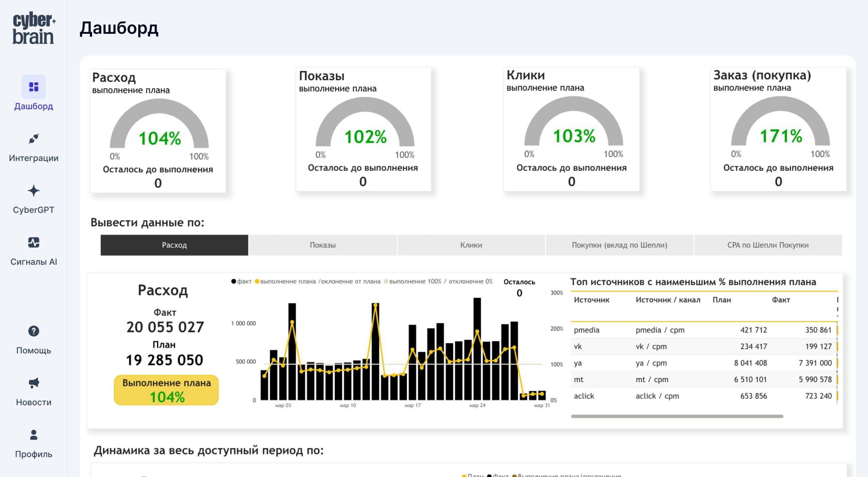
Task: Select Покупки (вклад по Шепли) tab
Action: (x=619, y=245)
